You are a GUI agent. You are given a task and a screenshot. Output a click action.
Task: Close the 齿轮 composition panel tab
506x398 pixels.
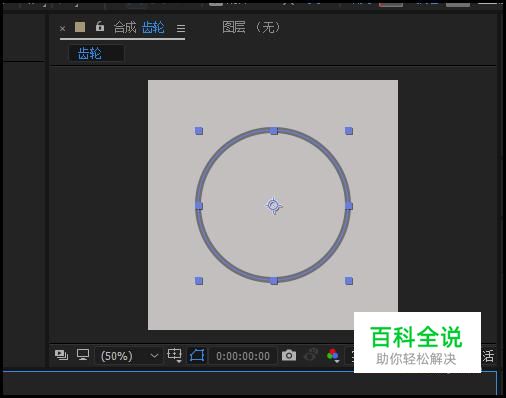tap(62, 29)
